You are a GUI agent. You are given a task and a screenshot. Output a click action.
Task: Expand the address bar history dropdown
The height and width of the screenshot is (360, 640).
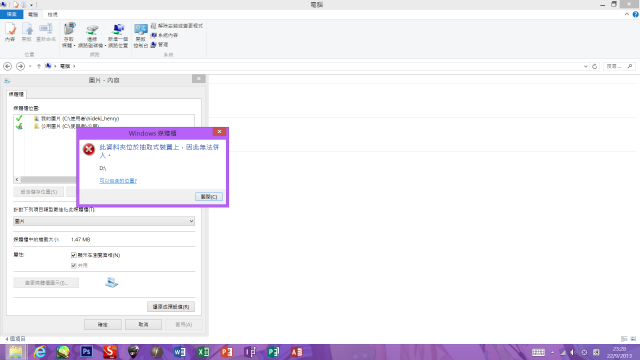[586, 66]
